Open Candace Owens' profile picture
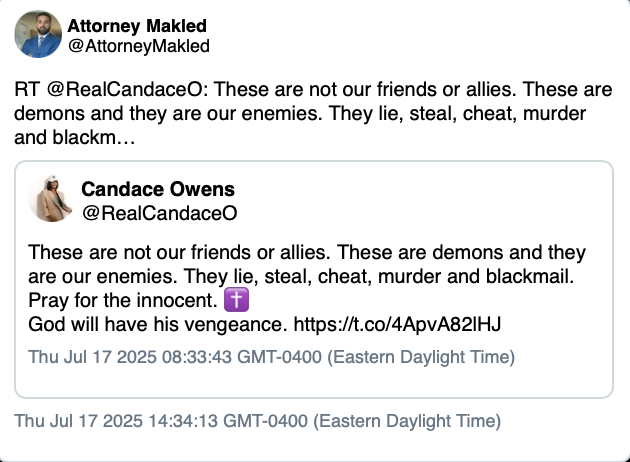Image resolution: width=630 pixels, height=462 pixels. click(x=52, y=199)
